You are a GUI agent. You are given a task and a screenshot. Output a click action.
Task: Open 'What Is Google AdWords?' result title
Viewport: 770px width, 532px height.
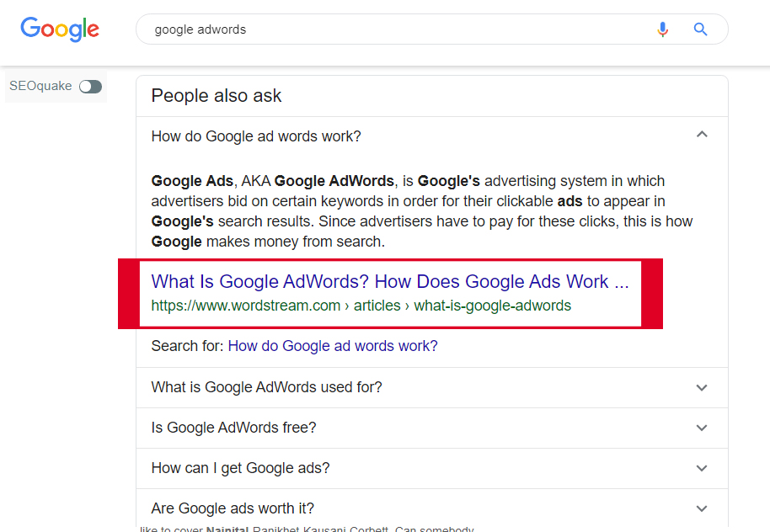pos(390,282)
